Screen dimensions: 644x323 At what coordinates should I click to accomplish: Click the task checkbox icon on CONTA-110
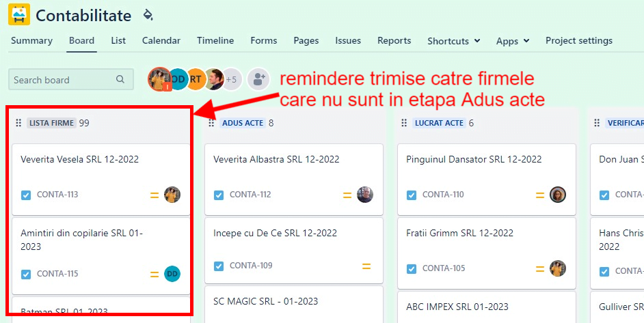pos(412,195)
